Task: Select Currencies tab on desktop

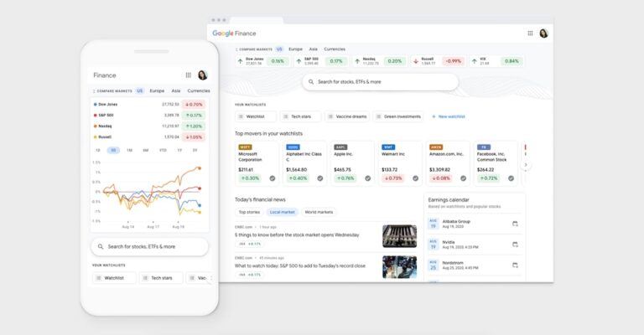Action: coord(335,49)
